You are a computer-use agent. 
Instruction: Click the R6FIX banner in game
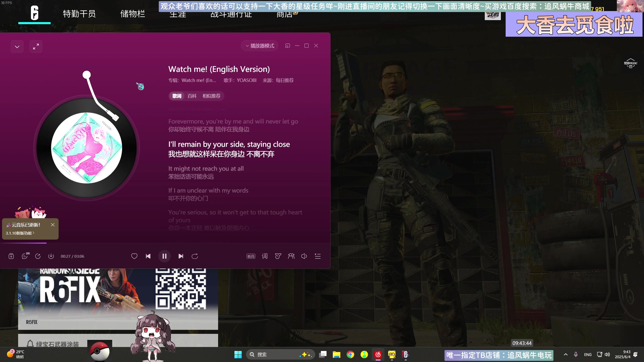(x=118, y=299)
